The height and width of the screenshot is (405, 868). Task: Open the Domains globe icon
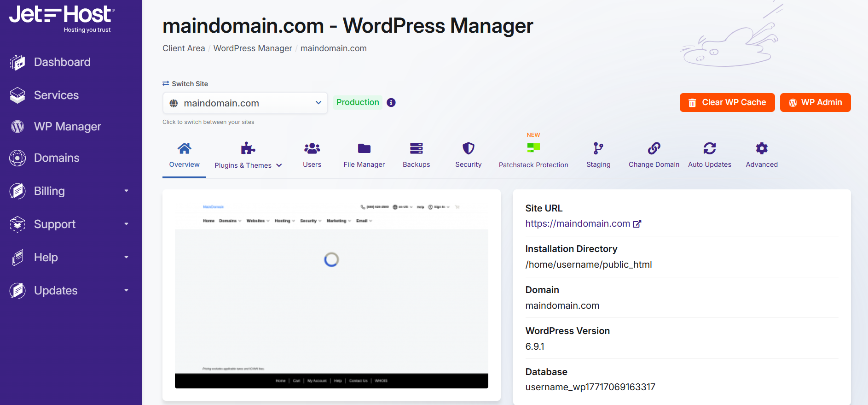click(x=17, y=158)
